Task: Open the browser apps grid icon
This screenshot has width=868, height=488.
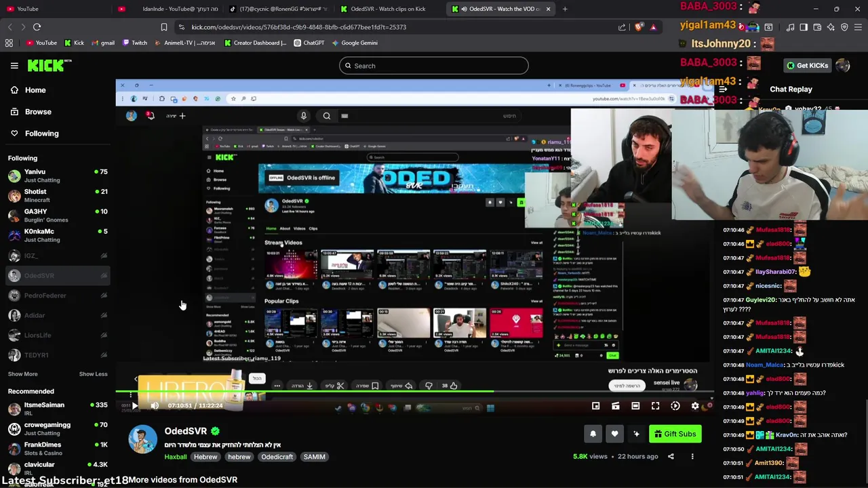Action: click(9, 43)
